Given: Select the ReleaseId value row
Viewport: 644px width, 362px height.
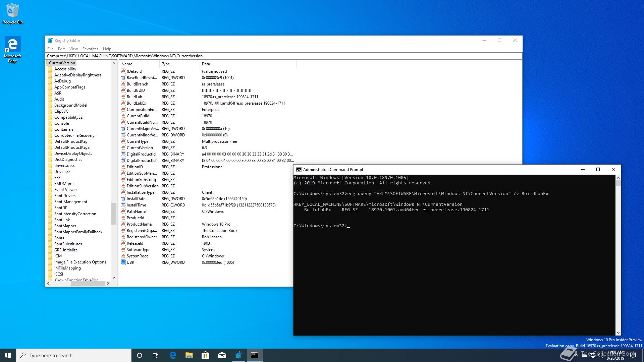Looking at the screenshot, I should (206, 243).
